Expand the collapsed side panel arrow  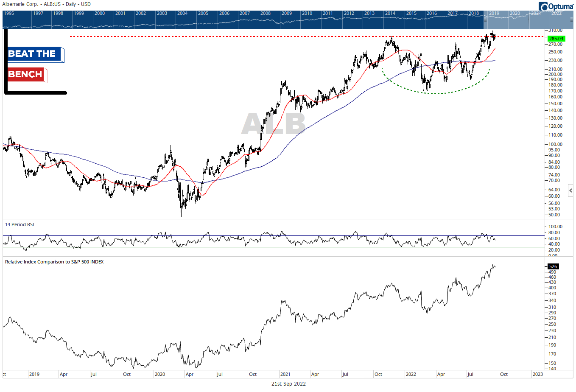(x=571, y=190)
